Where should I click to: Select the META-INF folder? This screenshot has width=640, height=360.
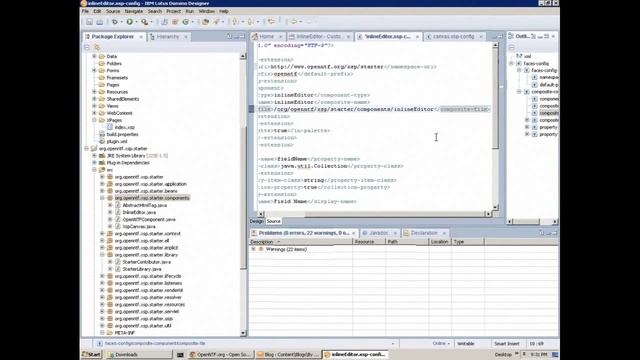pyautogui.click(x=124, y=333)
